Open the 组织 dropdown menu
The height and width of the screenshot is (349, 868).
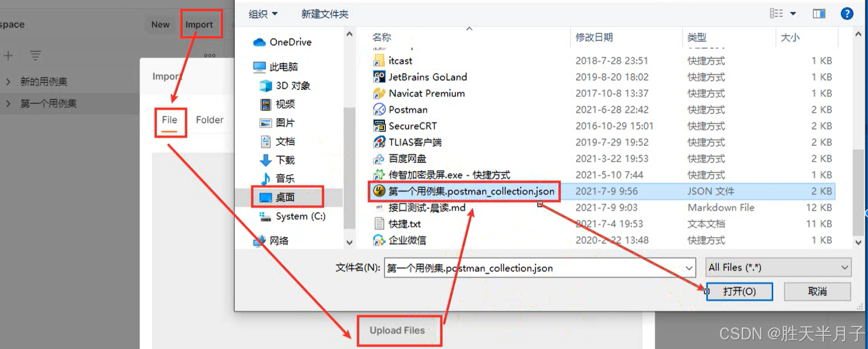click(263, 14)
